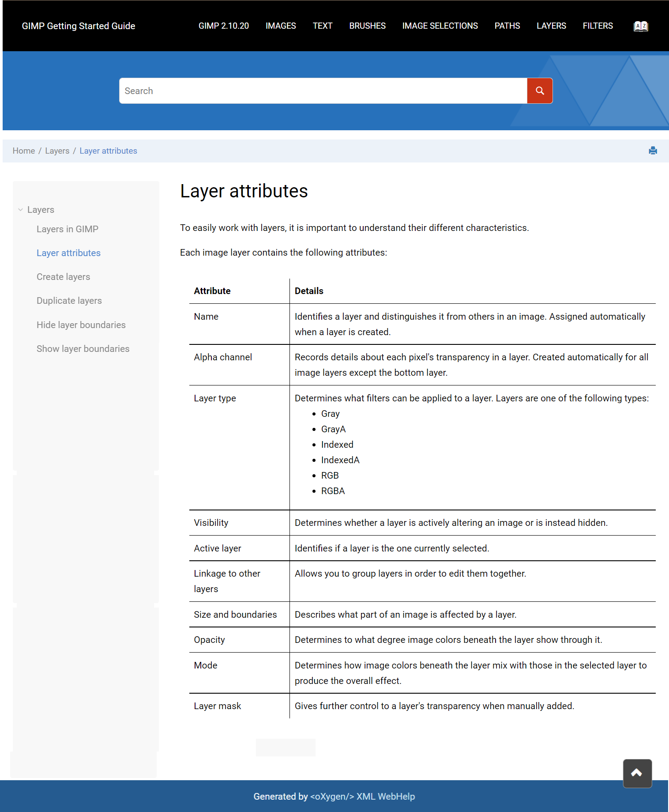This screenshot has height=812, width=669.
Task: Open the FILTERS menu item
Action: point(598,26)
